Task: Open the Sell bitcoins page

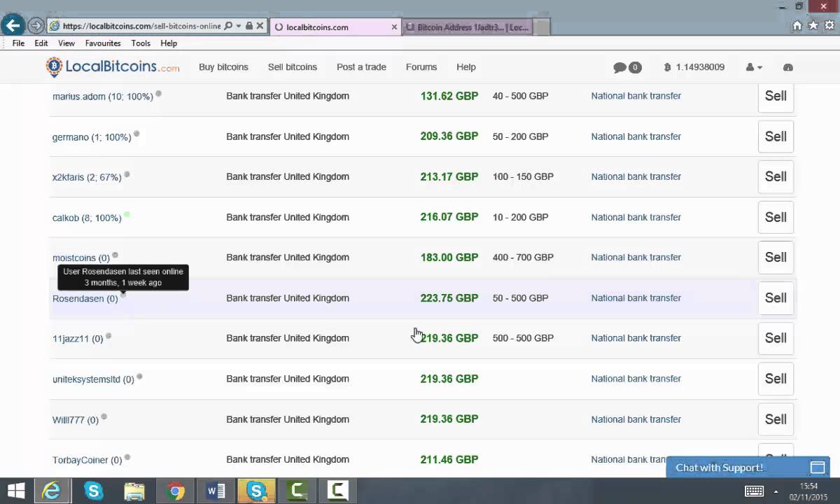Action: pyautogui.click(x=293, y=67)
